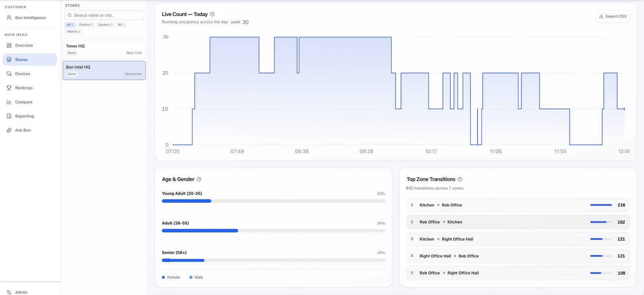Click the Adult (36-55) progress bar

pyautogui.click(x=273, y=231)
